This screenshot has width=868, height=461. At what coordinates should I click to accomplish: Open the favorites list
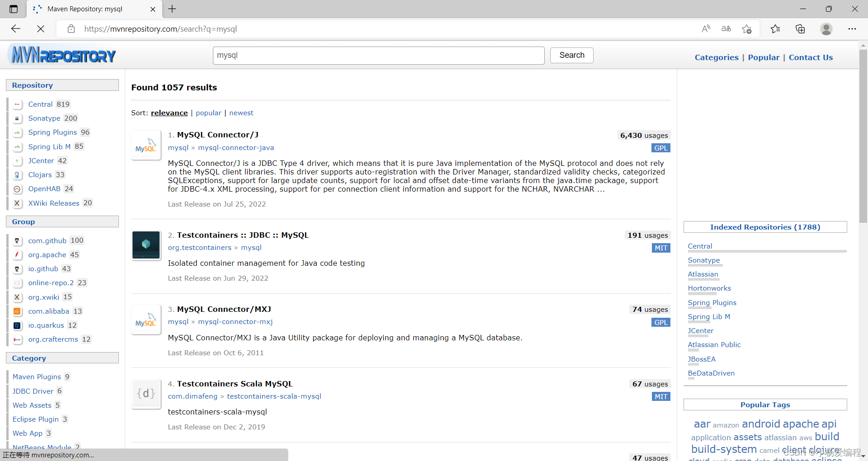[775, 29]
